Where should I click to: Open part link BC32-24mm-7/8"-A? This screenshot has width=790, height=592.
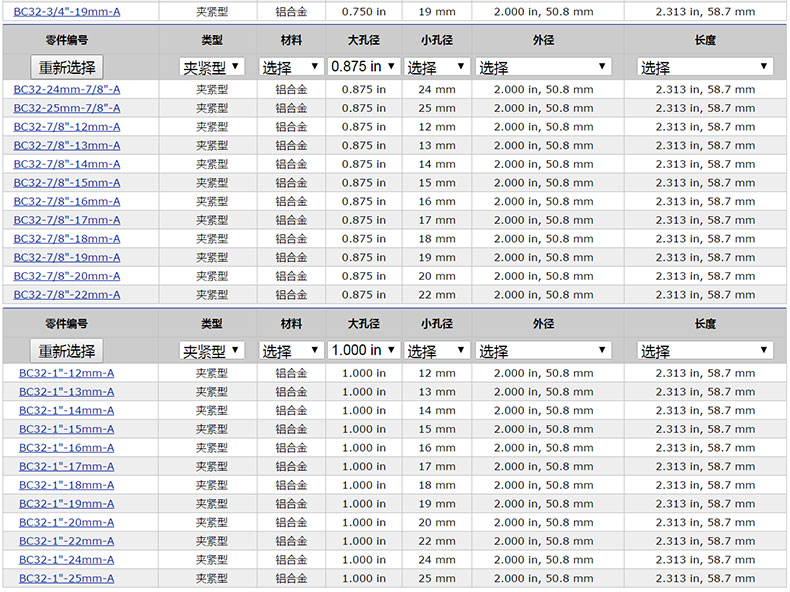(x=66, y=89)
